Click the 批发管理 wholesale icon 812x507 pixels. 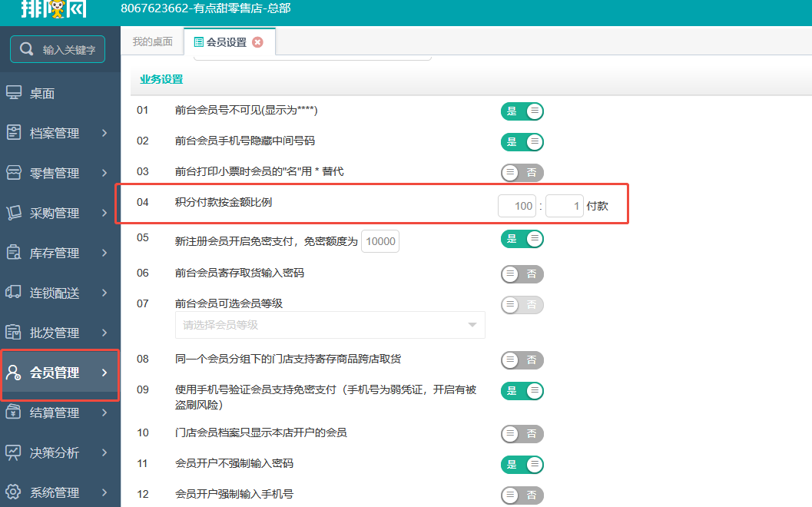tap(14, 333)
